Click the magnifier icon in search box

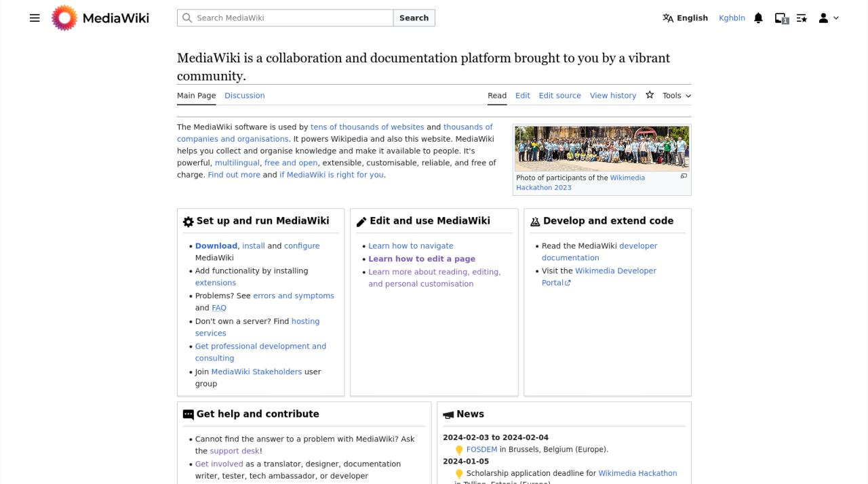click(187, 18)
